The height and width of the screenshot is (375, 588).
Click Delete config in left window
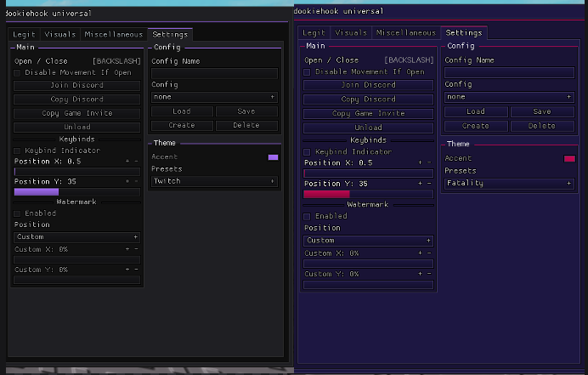(x=246, y=125)
